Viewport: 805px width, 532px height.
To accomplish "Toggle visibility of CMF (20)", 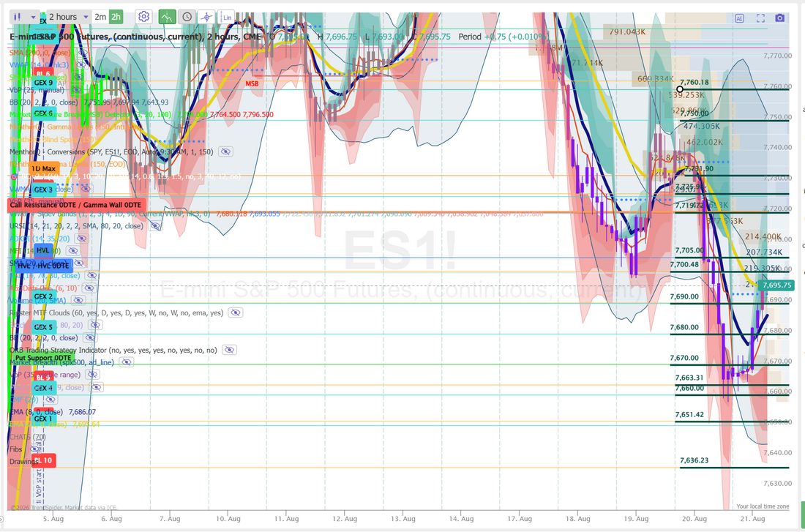I will pyautogui.click(x=50, y=399).
